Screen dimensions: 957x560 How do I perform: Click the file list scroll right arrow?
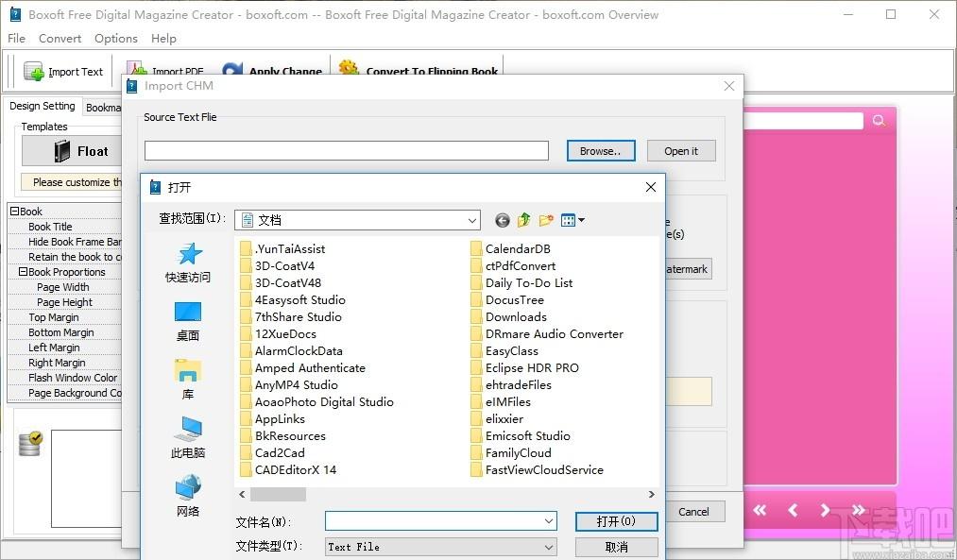coord(651,494)
